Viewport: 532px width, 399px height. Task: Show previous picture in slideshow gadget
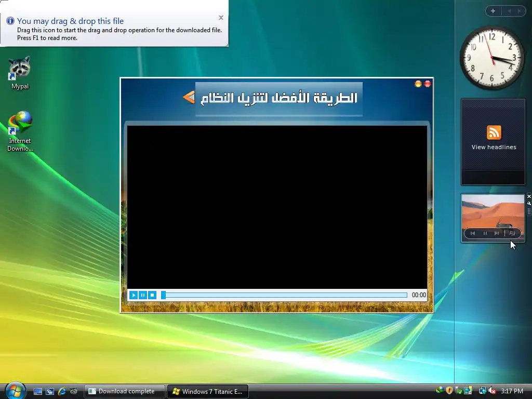tap(473, 233)
